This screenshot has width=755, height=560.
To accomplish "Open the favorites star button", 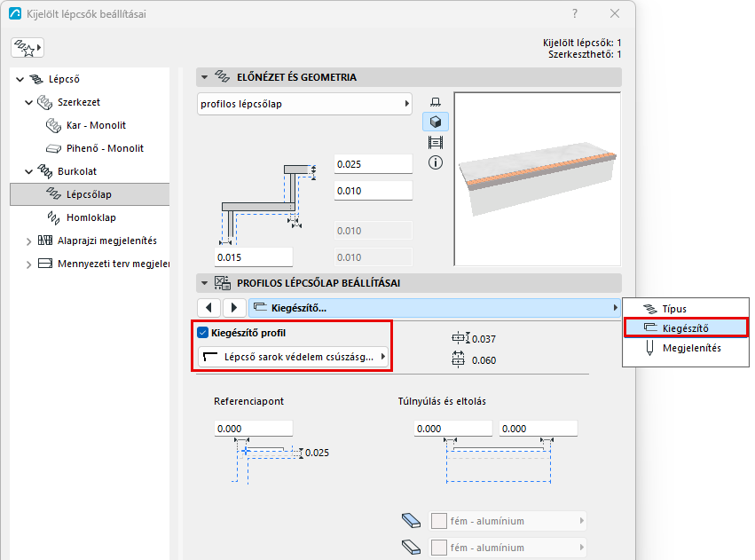I will [28, 48].
